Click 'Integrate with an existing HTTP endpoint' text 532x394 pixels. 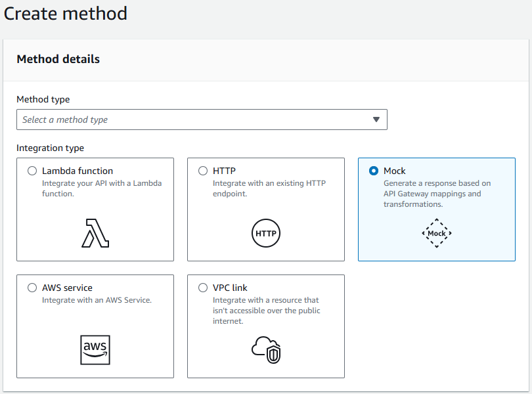pos(269,188)
